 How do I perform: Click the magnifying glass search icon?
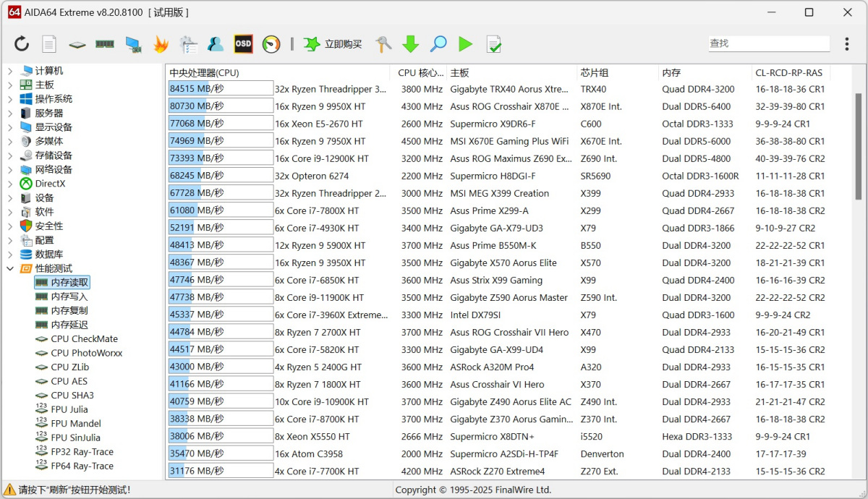pyautogui.click(x=438, y=44)
